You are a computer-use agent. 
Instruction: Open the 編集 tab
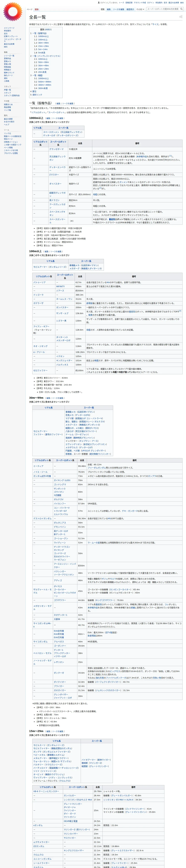(x=109, y=9)
